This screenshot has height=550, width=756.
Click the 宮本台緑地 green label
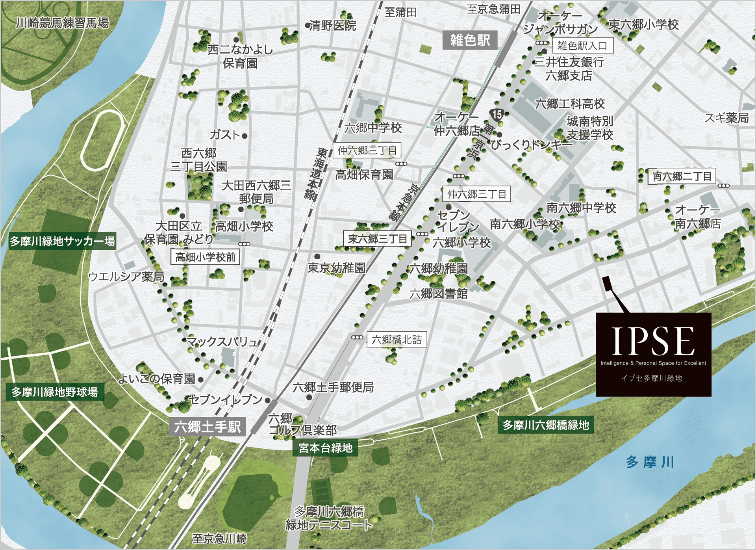tap(325, 448)
